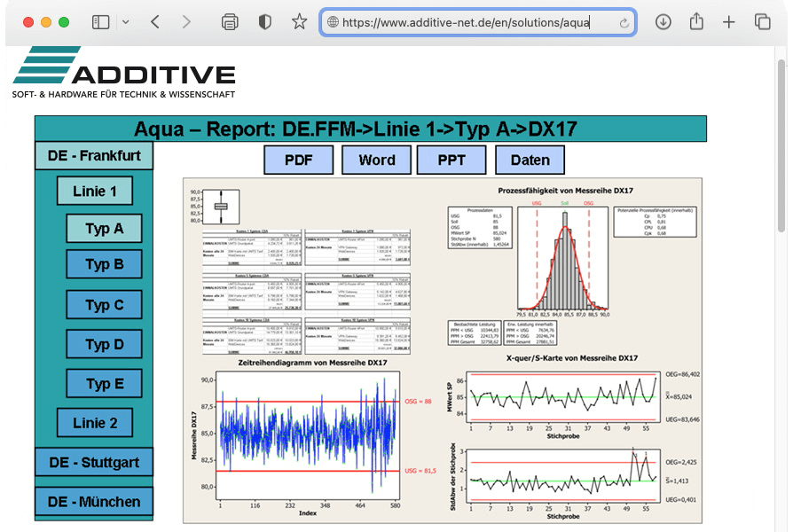
Task: Click the Prozessdaten statistics box
Action: [x=480, y=228]
